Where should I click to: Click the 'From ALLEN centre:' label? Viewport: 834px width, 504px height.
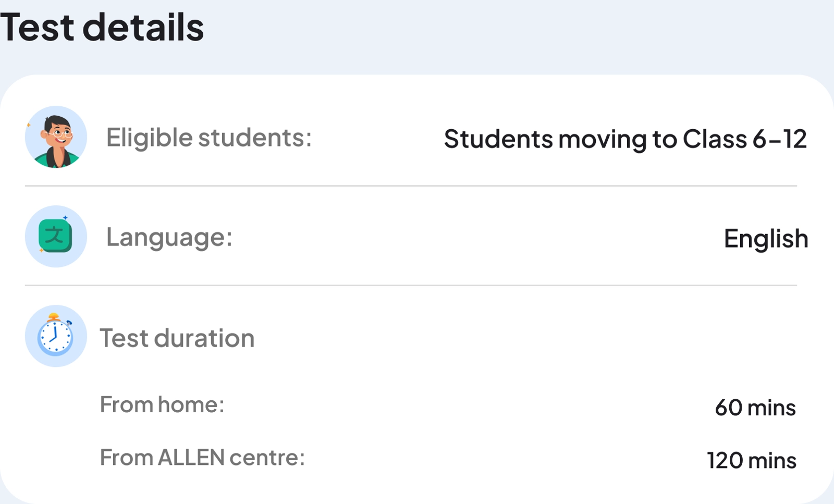point(202,458)
